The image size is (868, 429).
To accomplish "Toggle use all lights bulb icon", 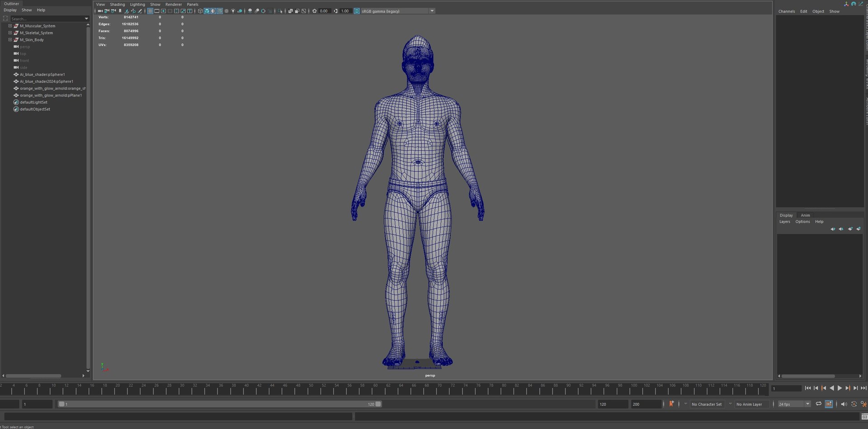I will pyautogui.click(x=233, y=11).
